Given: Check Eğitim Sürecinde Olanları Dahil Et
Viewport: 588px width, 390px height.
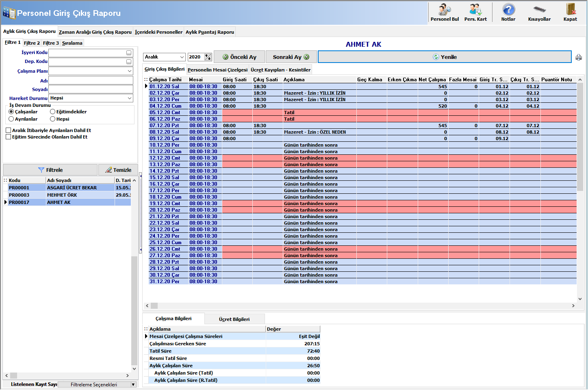Looking at the screenshot, I should 8,137.
